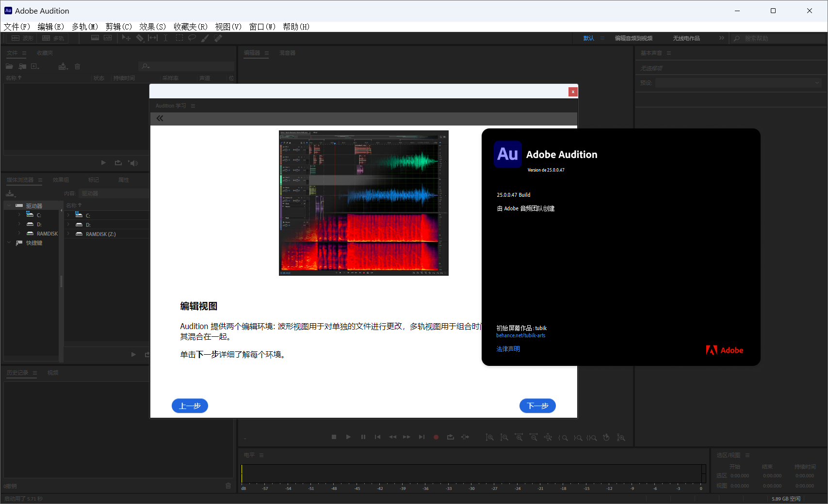The image size is (828, 504).
Task: Click the fast forward button in transport
Action: point(406,437)
